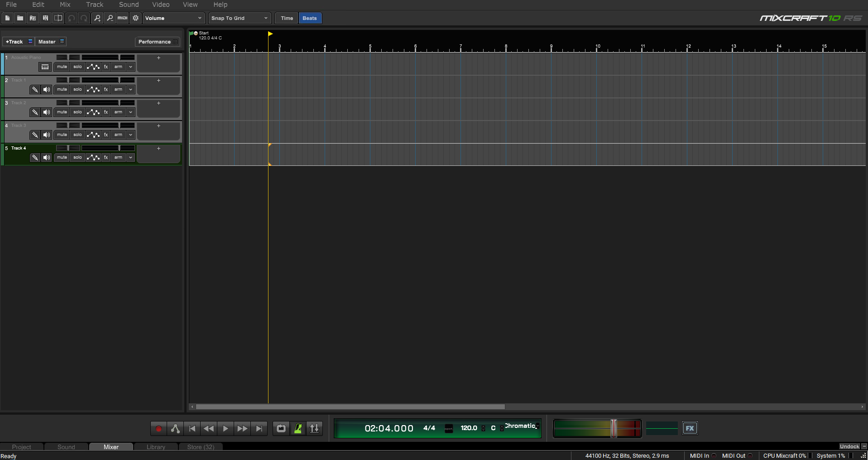Click the Performance panel button
This screenshot has height=460, width=868.
point(158,42)
